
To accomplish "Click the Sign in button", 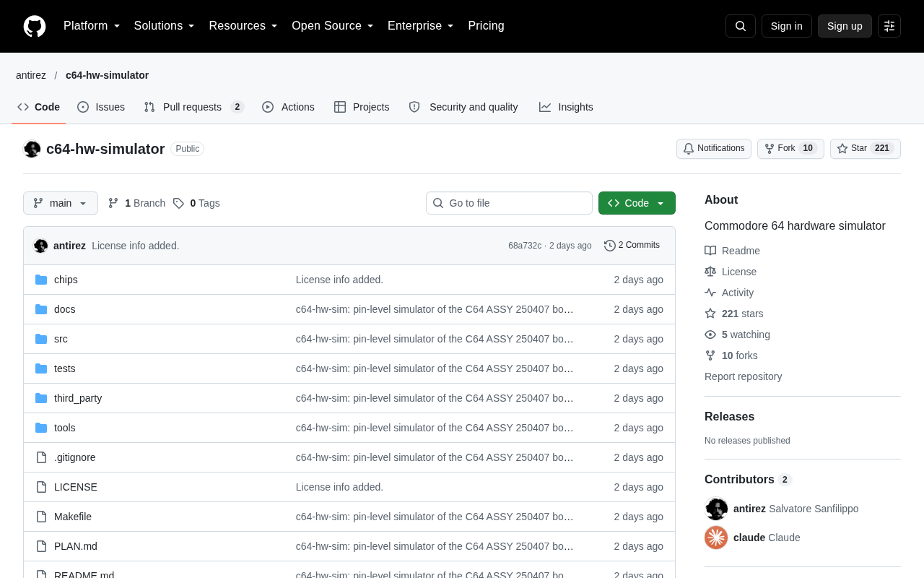I will pos(787,26).
